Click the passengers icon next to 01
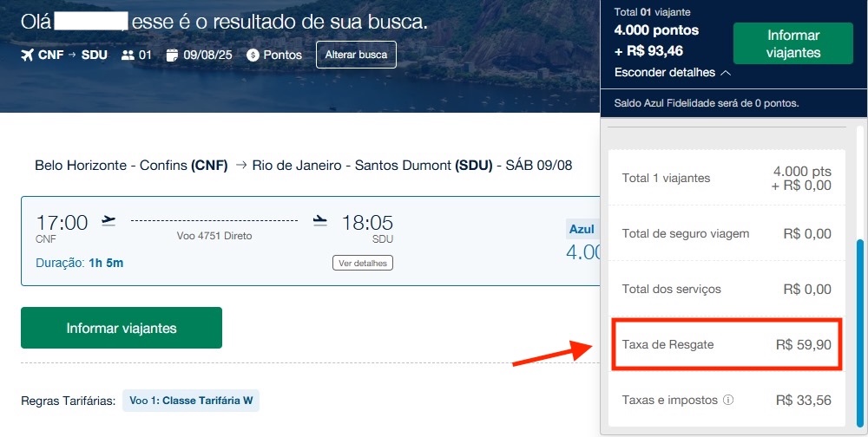Image resolution: width=868 pixels, height=437 pixels. [x=128, y=55]
